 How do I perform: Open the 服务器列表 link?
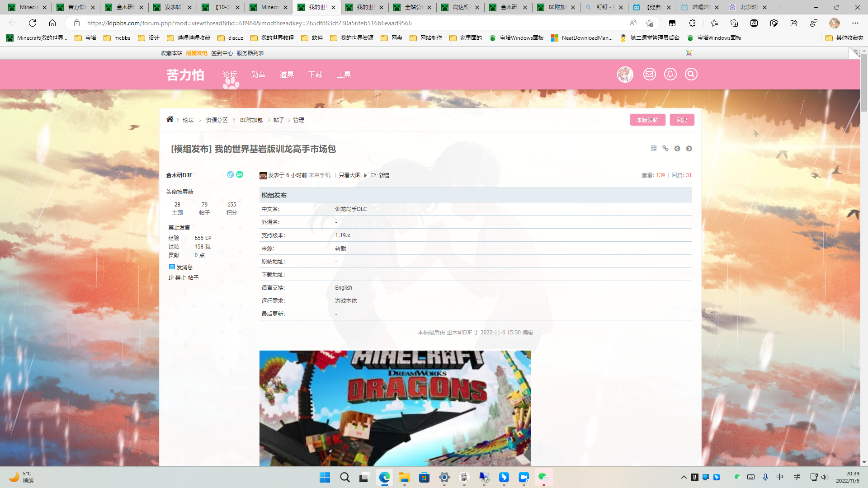point(250,53)
